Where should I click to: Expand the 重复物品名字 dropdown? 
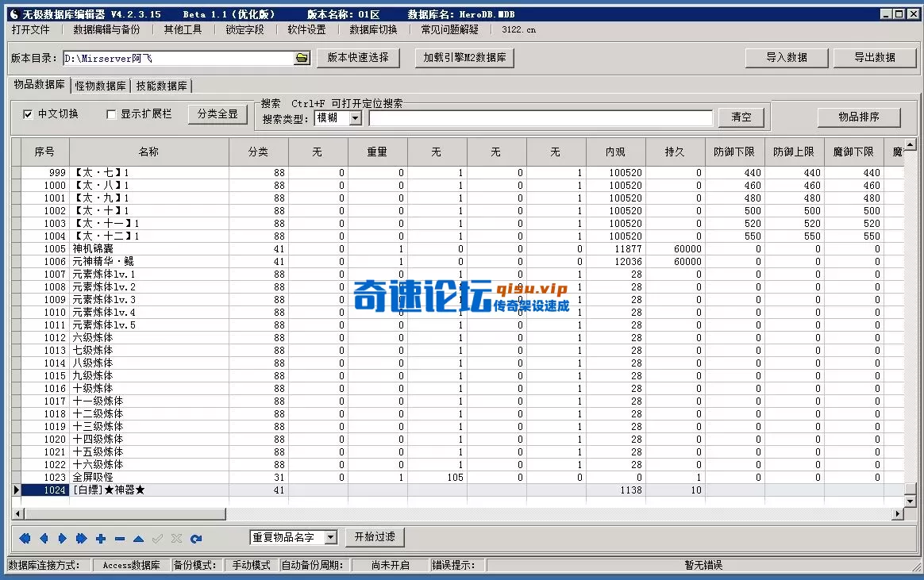click(329, 537)
